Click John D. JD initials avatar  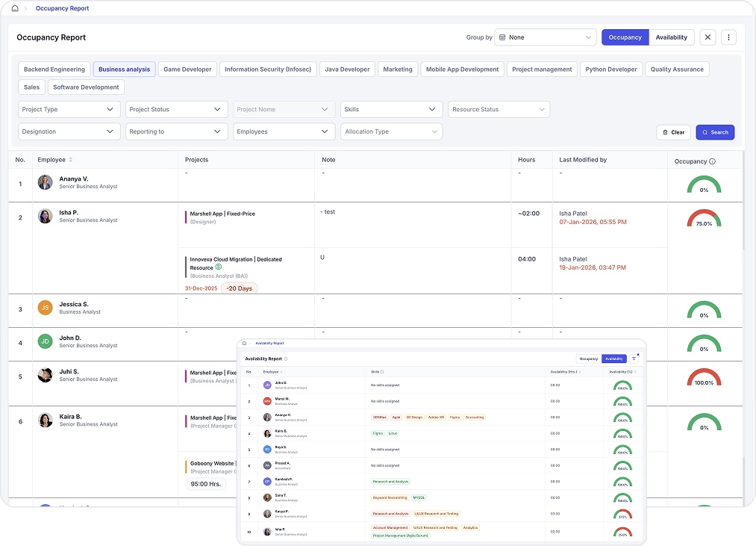pos(46,341)
